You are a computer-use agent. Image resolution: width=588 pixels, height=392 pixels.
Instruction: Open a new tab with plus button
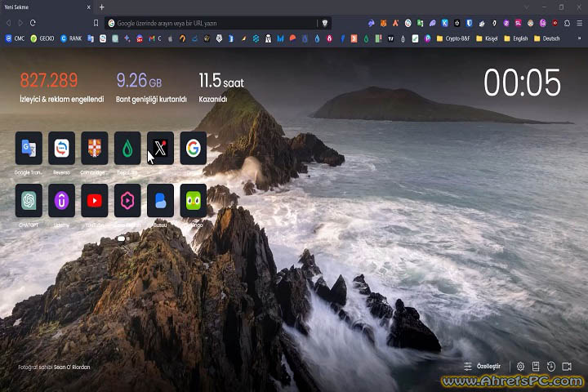101,7
